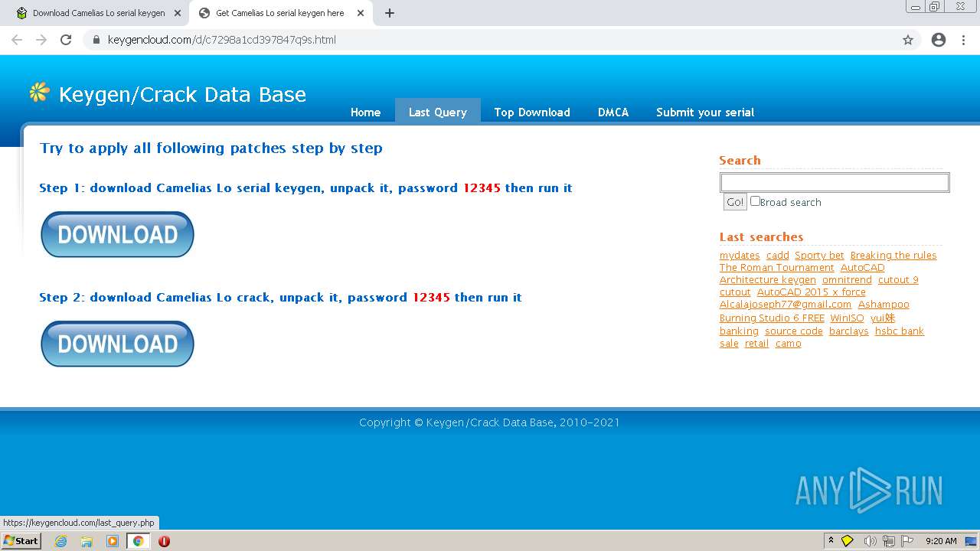
Task: Open the 'AutoCAD 2015 x force' link
Action: click(812, 292)
